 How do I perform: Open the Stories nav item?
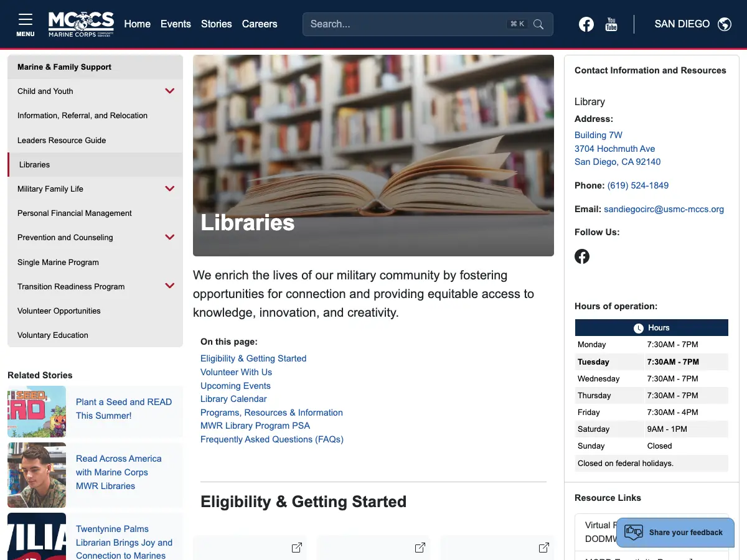(x=216, y=24)
